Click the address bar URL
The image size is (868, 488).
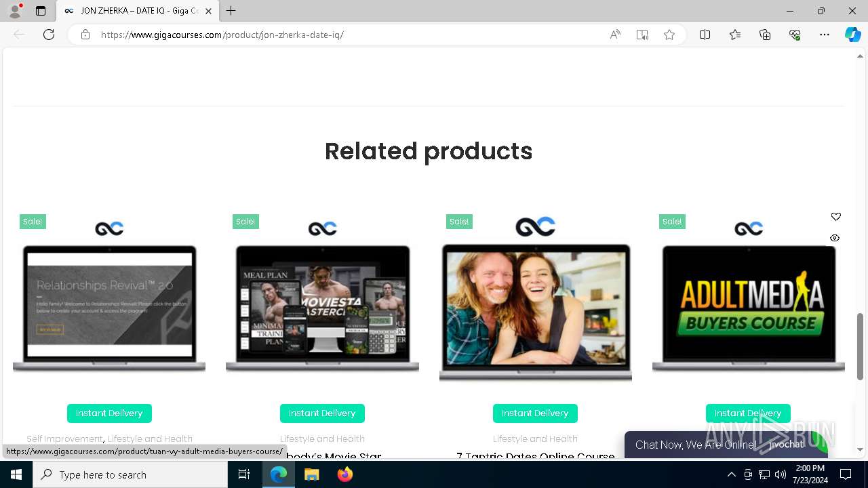[x=222, y=35]
